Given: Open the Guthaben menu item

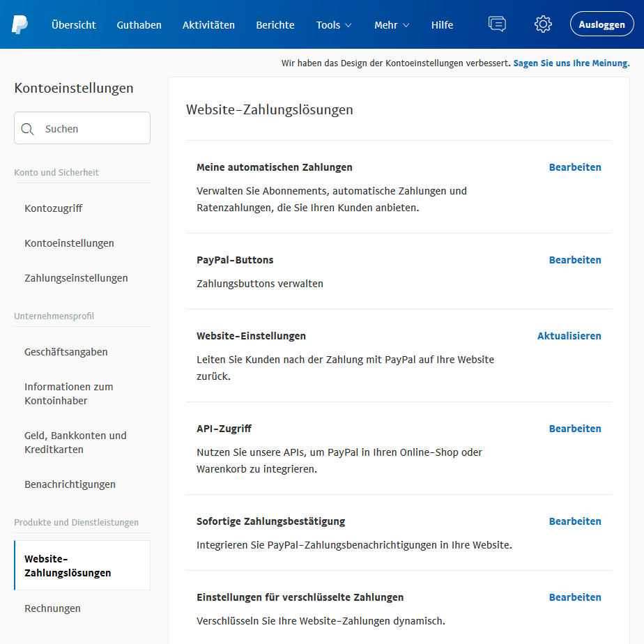Looking at the screenshot, I should (x=139, y=25).
